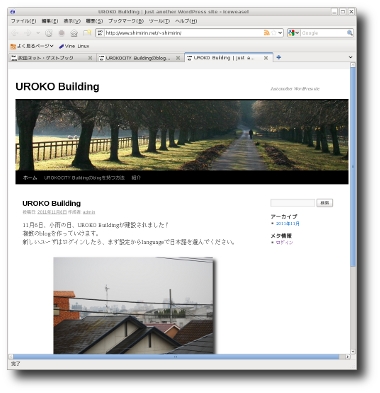Expand the address bar URL history dropdown
The image size is (380, 393).
(280, 33)
